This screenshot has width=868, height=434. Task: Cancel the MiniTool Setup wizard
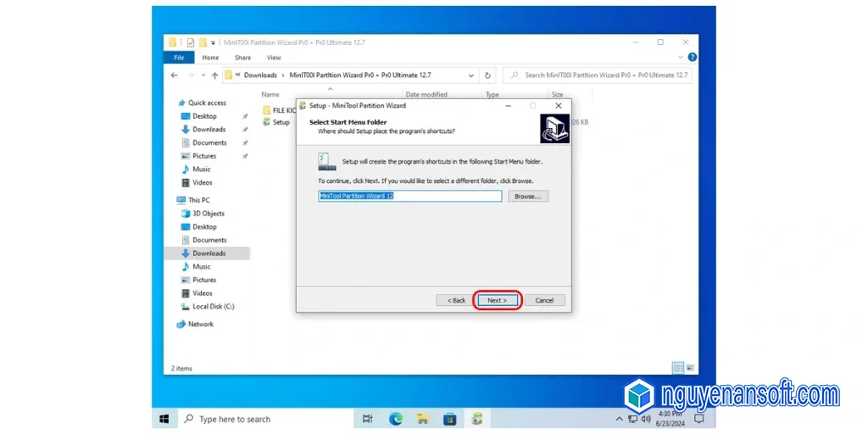click(x=544, y=300)
